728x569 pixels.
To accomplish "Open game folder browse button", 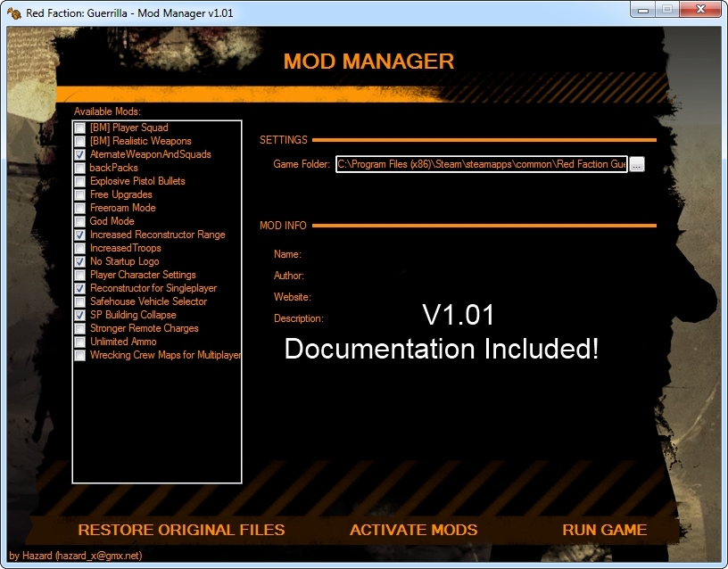I will 636,164.
